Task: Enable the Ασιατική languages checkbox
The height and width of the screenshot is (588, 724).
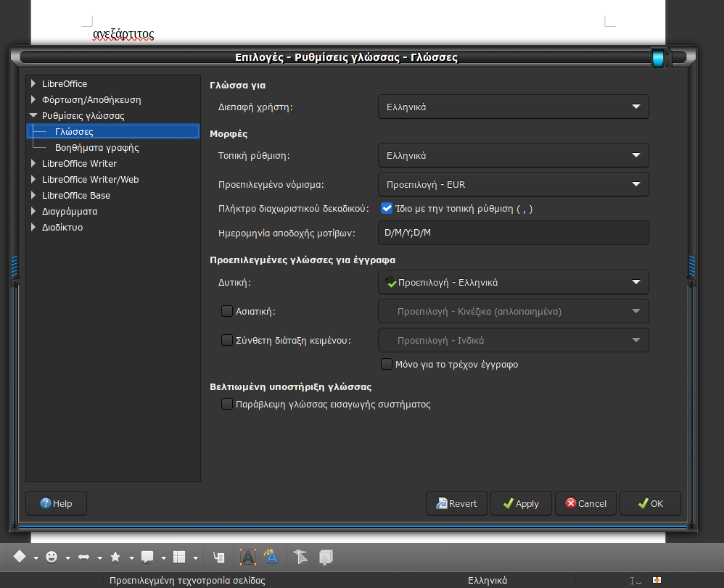Action: point(227,311)
